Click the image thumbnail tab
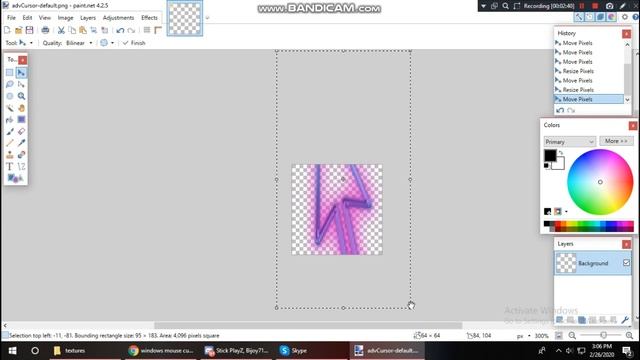Viewport: 640px width, 360px height. coord(185,18)
